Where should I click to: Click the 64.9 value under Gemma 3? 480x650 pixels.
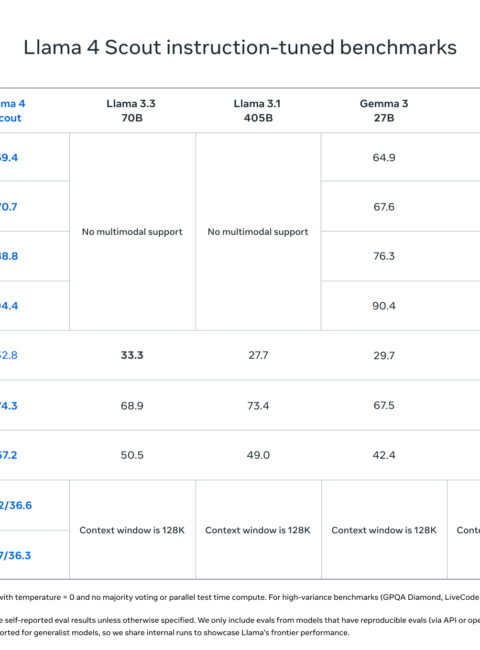point(384,158)
